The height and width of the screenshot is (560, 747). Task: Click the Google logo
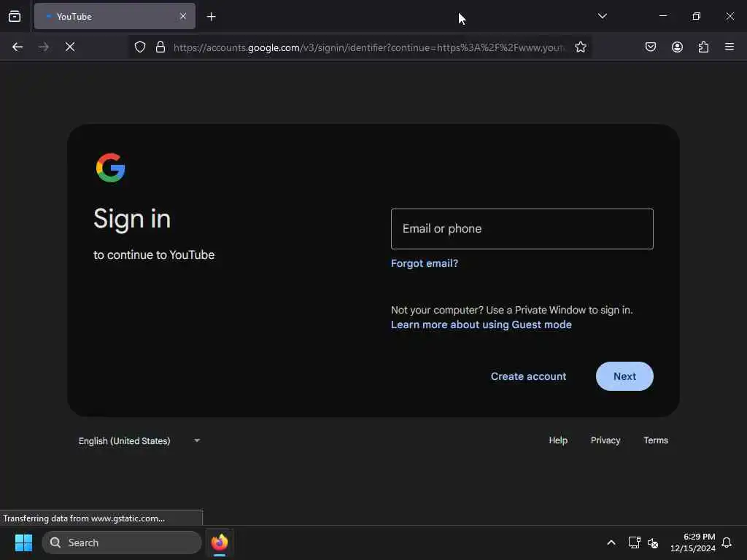111,168
